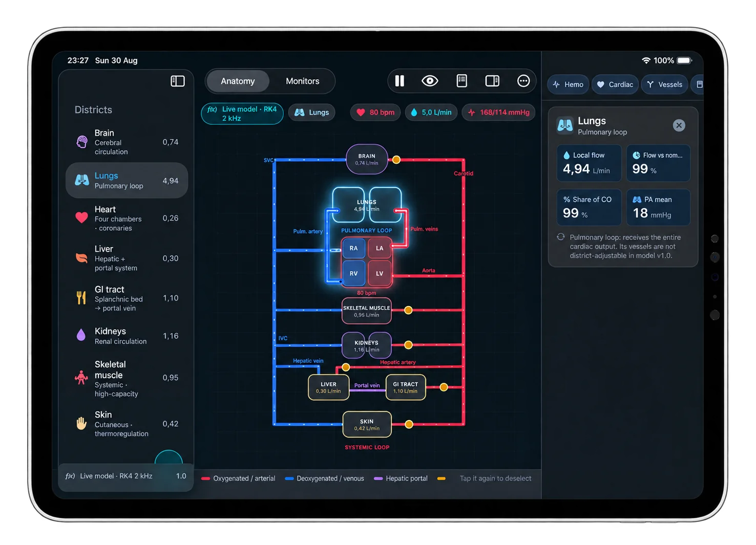The height and width of the screenshot is (545, 756).
Task: Select the BRAIN node in the diagram
Action: 367,159
